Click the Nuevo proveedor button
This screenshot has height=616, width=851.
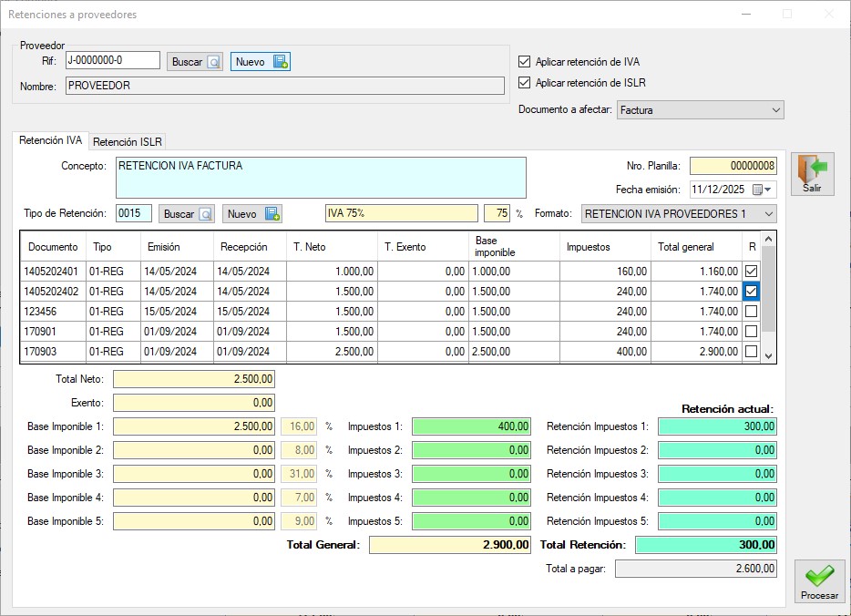261,62
